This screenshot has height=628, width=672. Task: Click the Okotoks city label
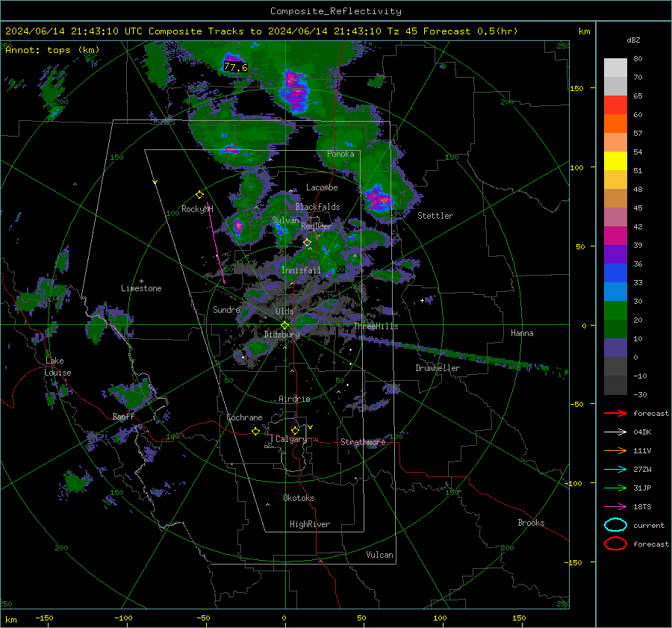tap(299, 498)
